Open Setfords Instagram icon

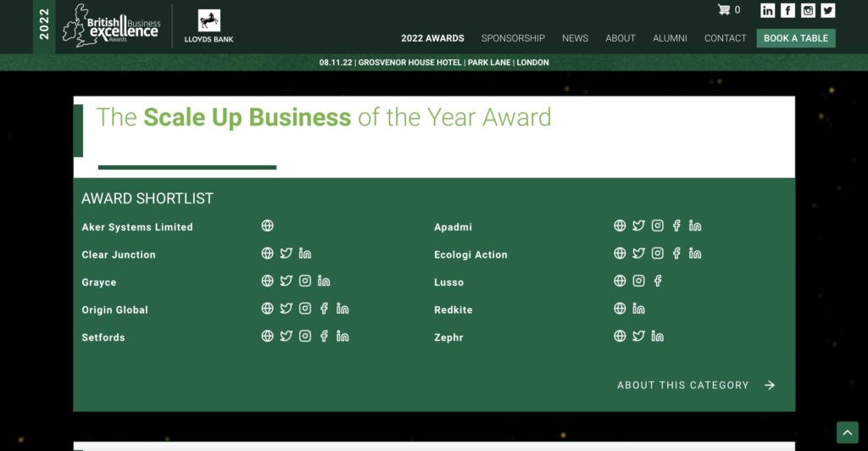(x=305, y=336)
